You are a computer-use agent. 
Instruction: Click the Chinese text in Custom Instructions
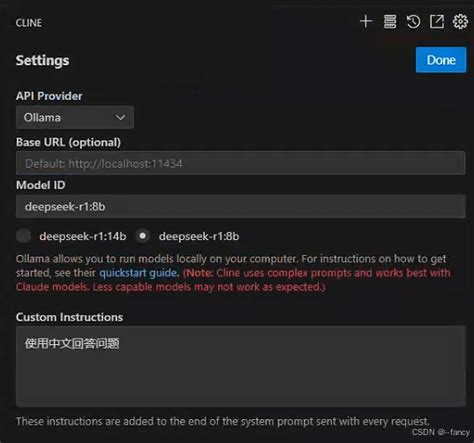(x=72, y=343)
